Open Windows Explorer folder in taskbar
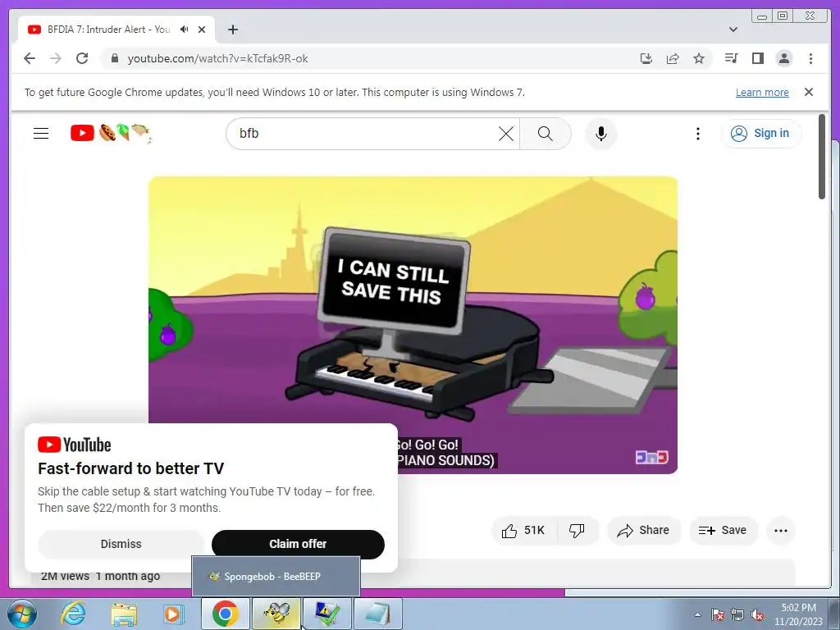840x630 pixels. pos(125,614)
